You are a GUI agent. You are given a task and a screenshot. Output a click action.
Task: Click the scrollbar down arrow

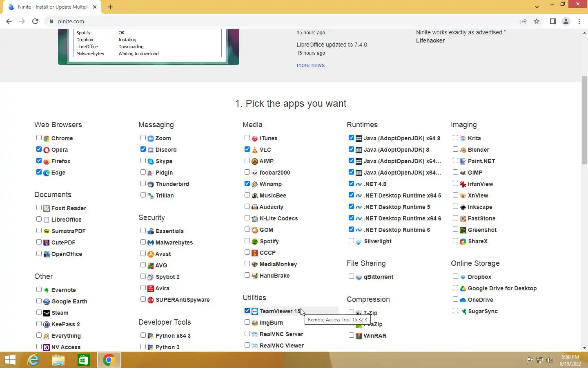584,348
